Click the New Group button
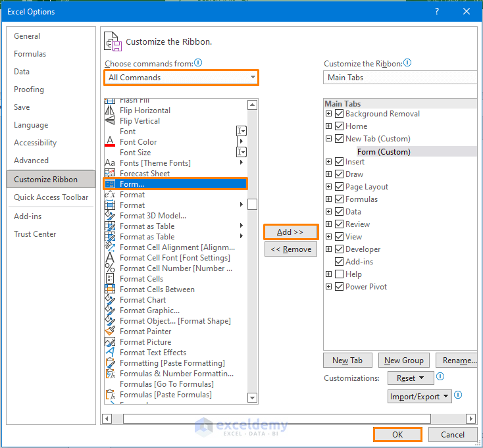 (404, 361)
